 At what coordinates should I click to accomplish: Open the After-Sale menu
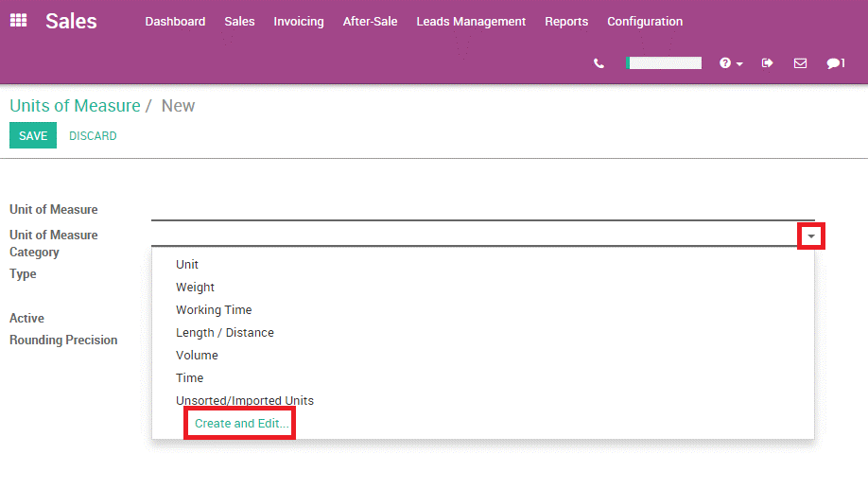pos(370,22)
